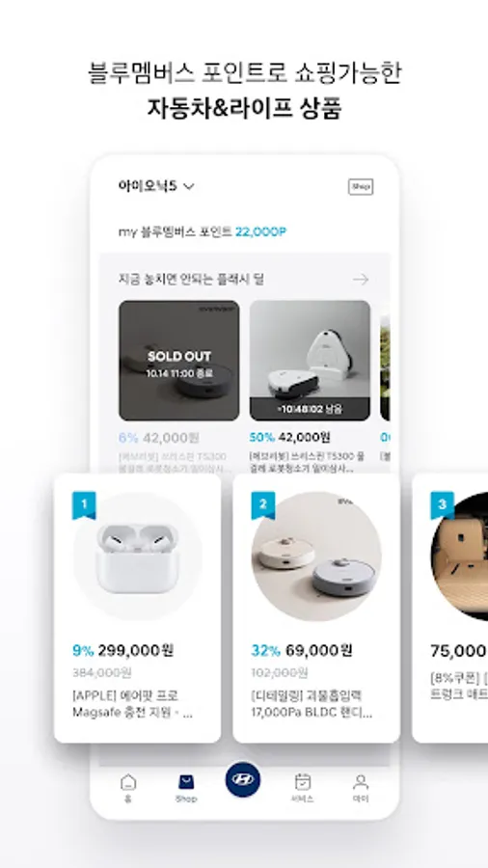
Task: Tap the 50% 42,000원 deal price
Action: (x=290, y=437)
